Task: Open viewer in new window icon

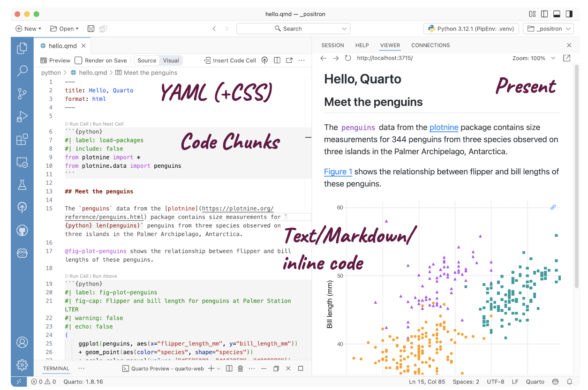Action: pos(566,58)
